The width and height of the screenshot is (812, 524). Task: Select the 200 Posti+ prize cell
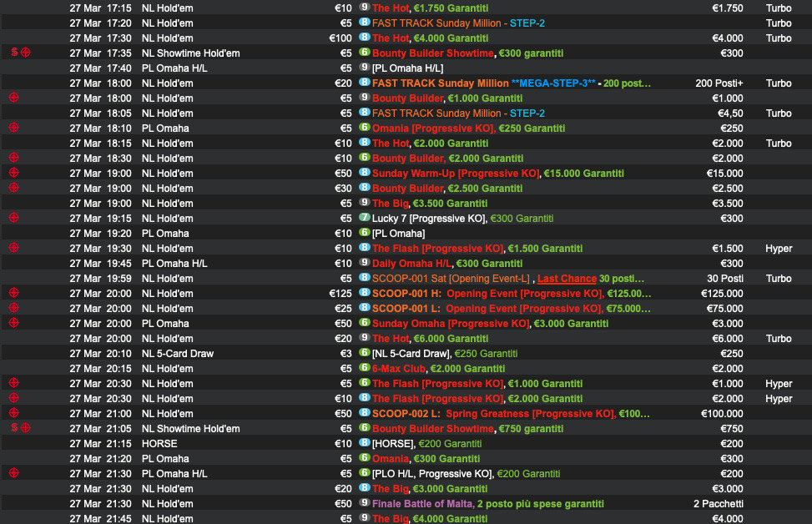coord(719,83)
